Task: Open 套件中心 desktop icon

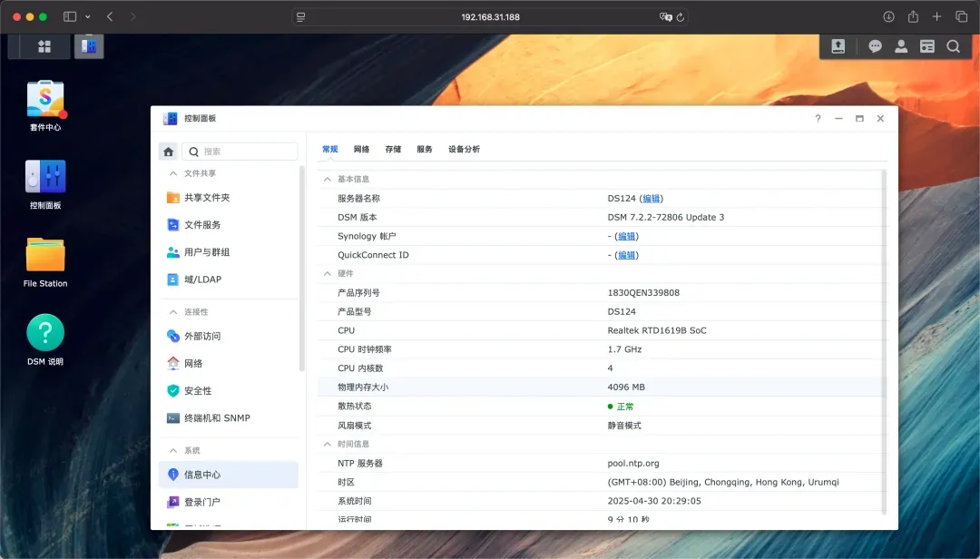Action: pos(45,105)
